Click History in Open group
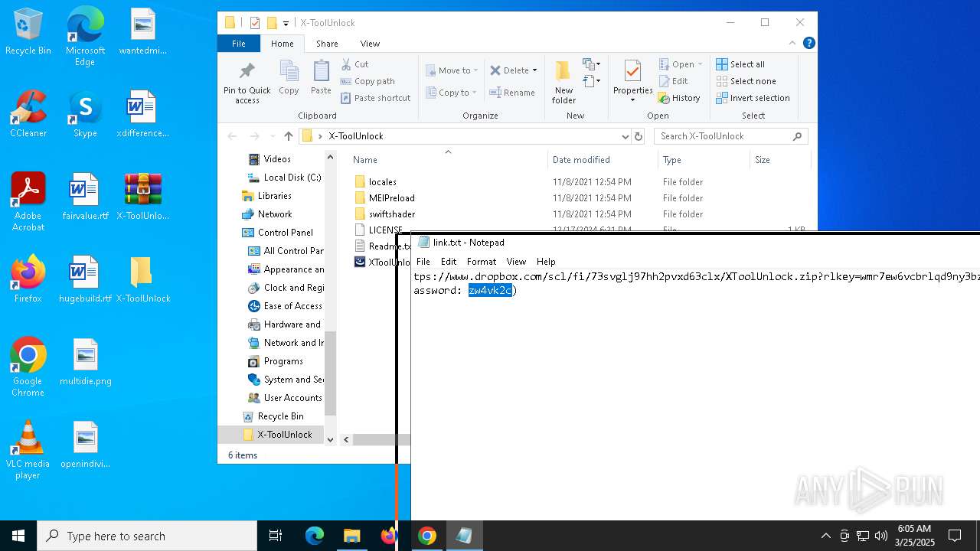980x551 pixels. pos(679,98)
